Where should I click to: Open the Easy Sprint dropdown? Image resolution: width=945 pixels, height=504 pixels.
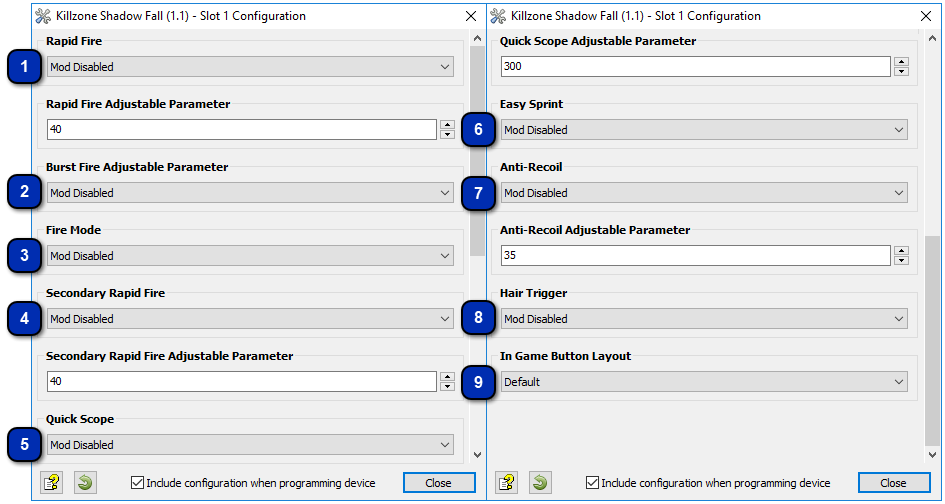pos(704,130)
